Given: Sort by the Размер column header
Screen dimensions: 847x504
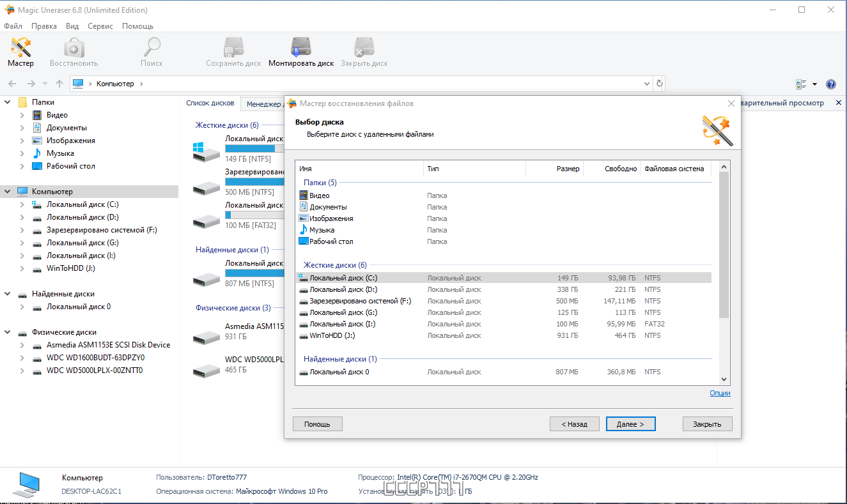Looking at the screenshot, I should [x=554, y=169].
